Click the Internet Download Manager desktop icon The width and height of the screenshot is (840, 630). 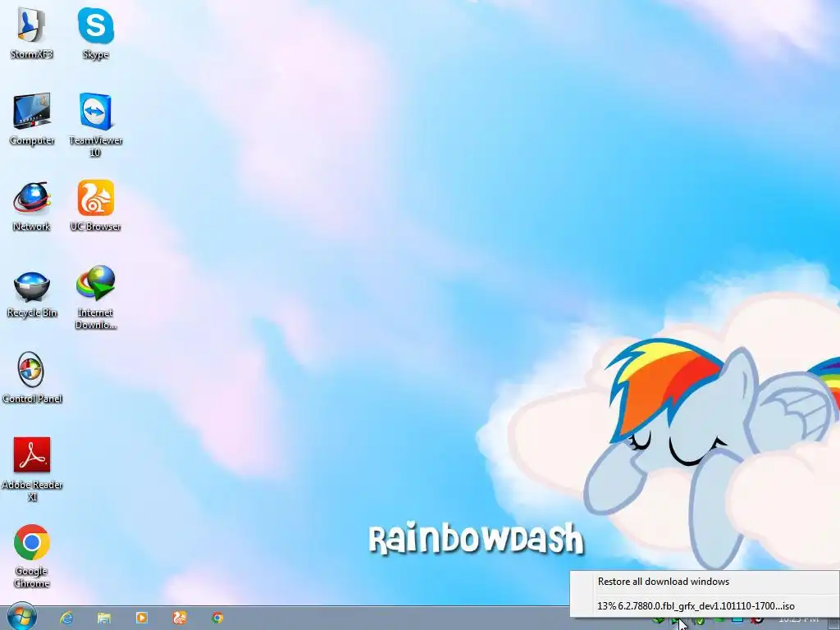coord(96,298)
